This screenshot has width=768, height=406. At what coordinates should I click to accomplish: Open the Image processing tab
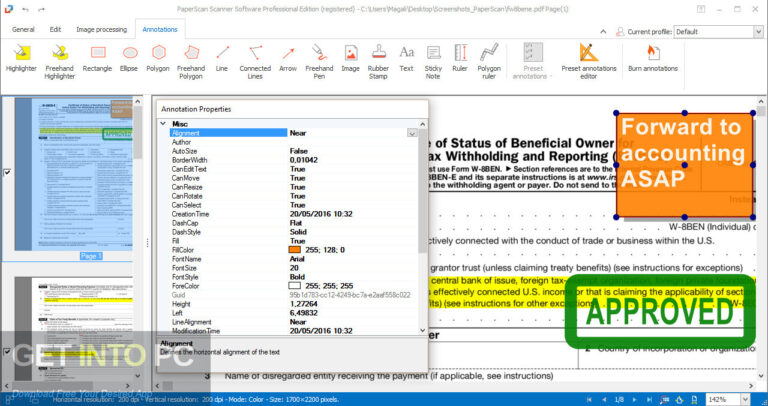point(101,29)
